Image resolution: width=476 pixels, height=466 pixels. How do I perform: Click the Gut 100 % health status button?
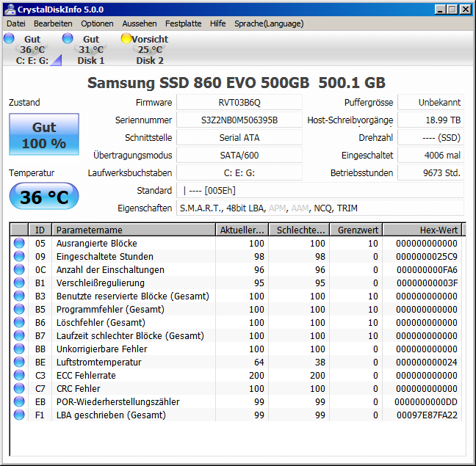[x=44, y=134]
